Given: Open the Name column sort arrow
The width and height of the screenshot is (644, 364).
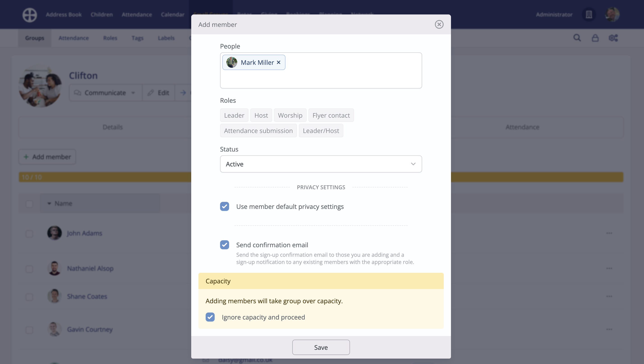Looking at the screenshot, I should [x=49, y=203].
